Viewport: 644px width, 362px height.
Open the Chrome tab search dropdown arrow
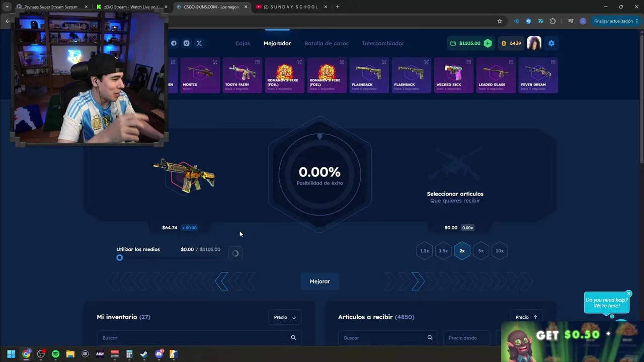point(7,7)
